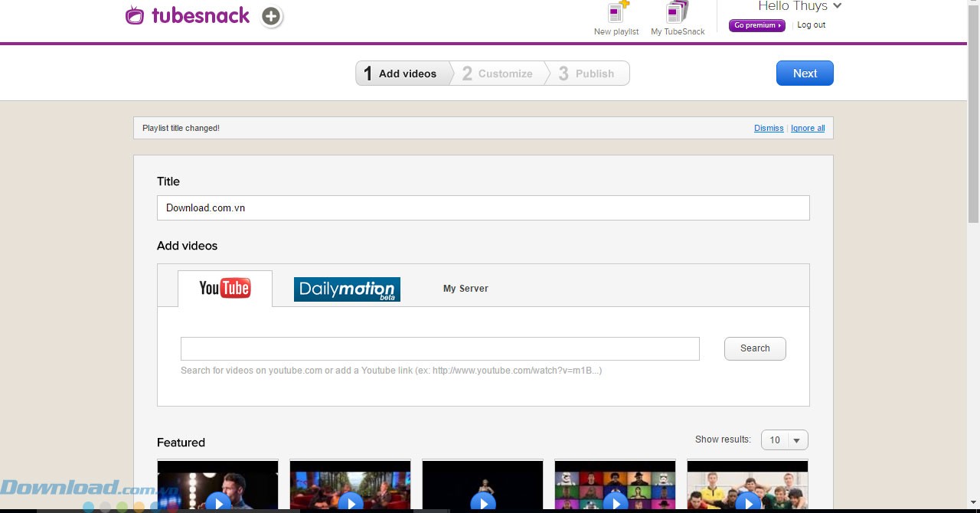Play the third featured video

(483, 502)
